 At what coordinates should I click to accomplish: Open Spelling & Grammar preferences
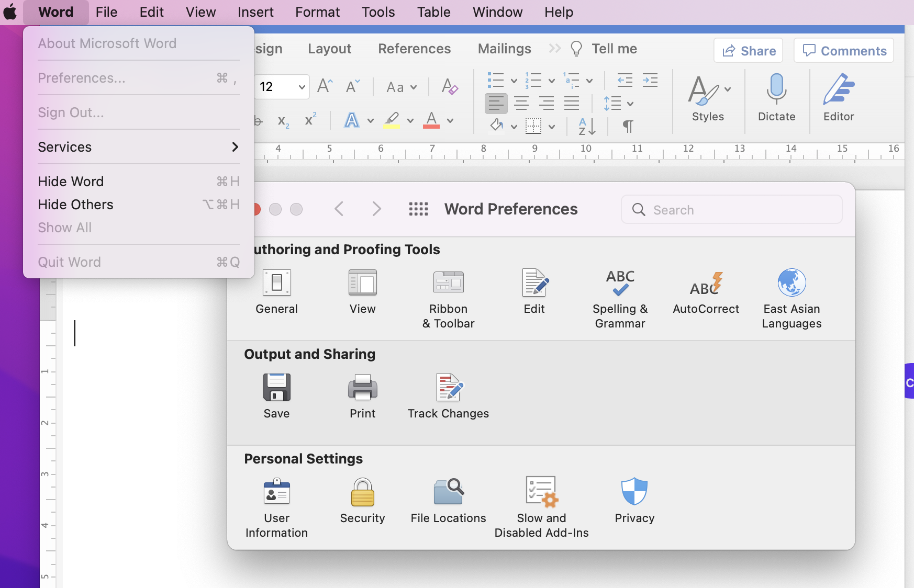point(620,300)
